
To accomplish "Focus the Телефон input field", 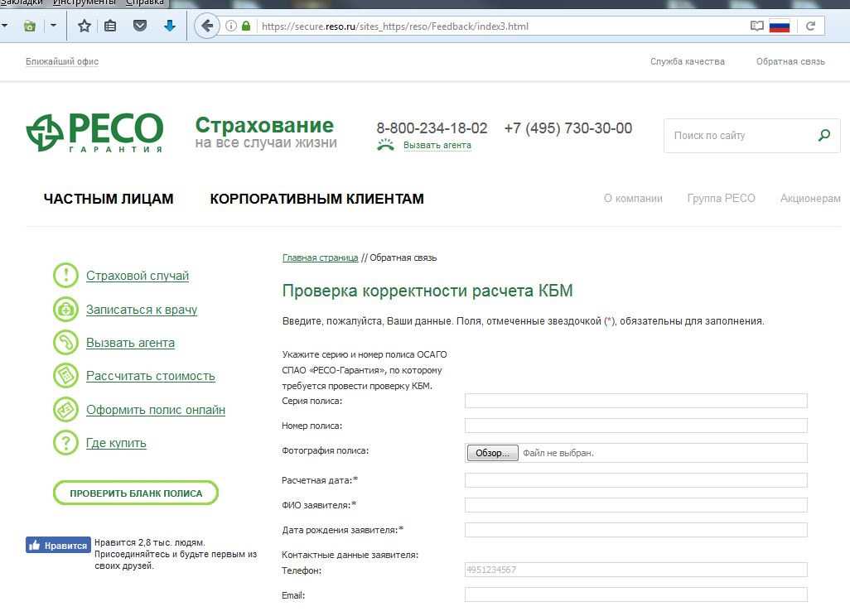I will click(636, 570).
